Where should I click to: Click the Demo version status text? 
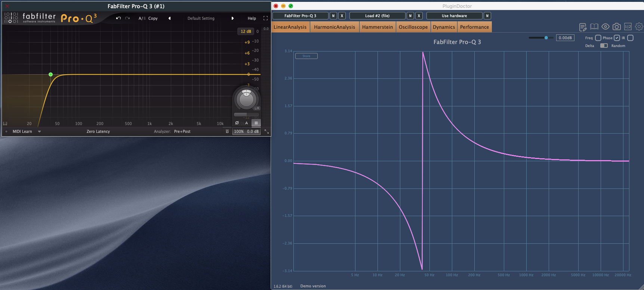(x=313, y=286)
